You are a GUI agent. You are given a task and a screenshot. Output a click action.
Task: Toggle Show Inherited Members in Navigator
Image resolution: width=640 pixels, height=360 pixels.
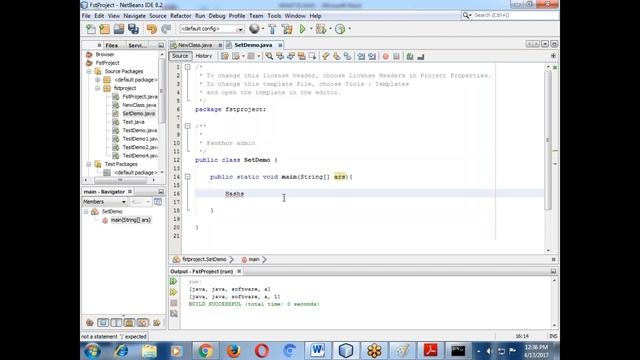tap(89, 323)
